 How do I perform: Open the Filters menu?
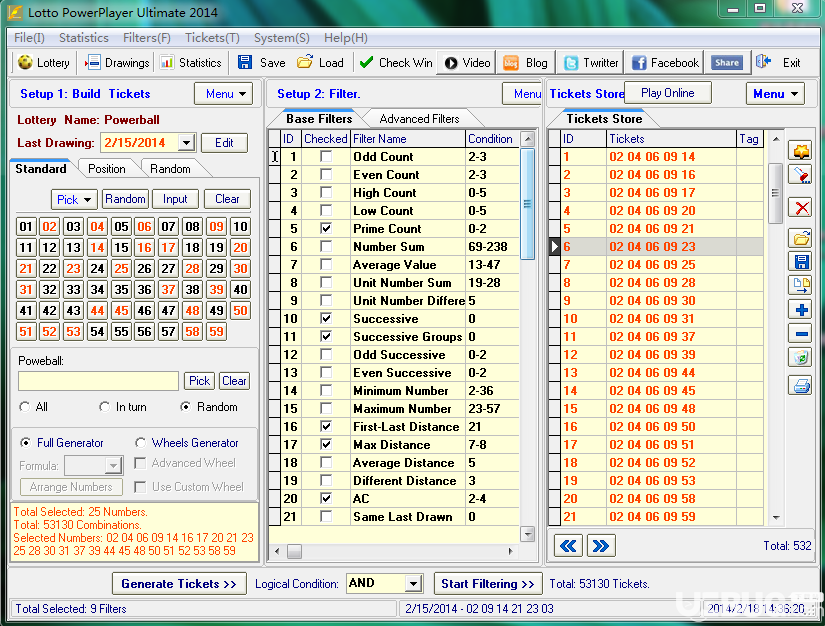click(147, 38)
